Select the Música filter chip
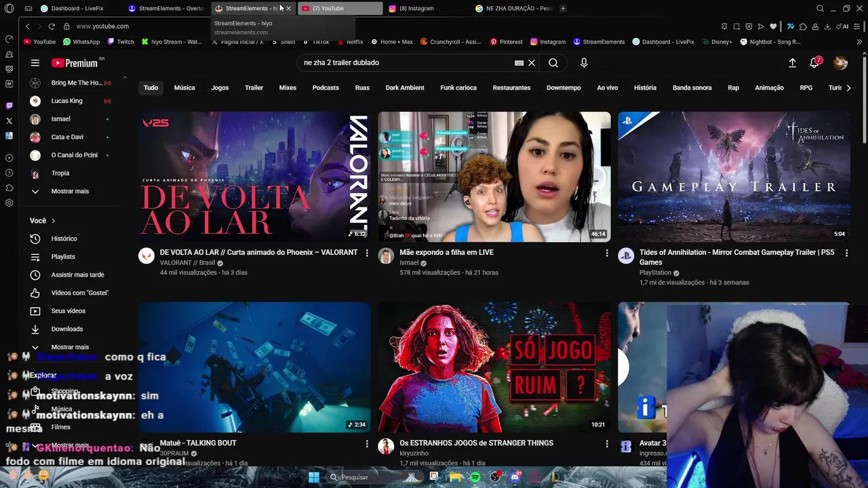Screen dimensions: 868x488 point(184,88)
